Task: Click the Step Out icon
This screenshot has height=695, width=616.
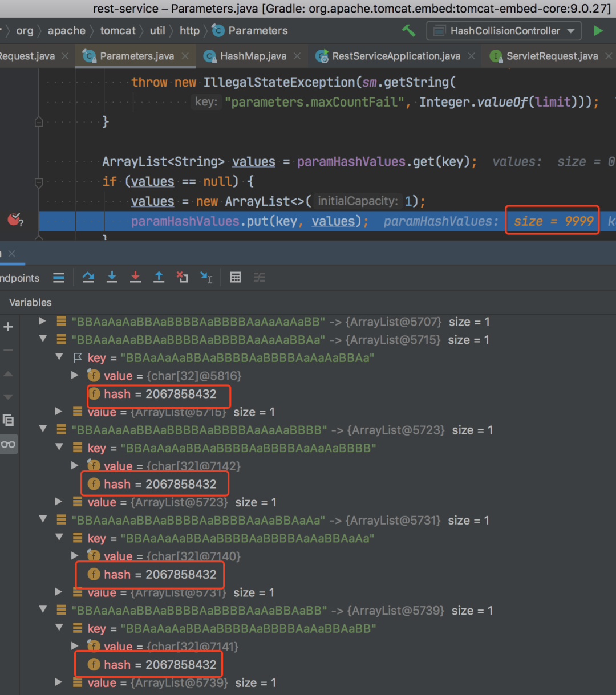Action: 159,277
